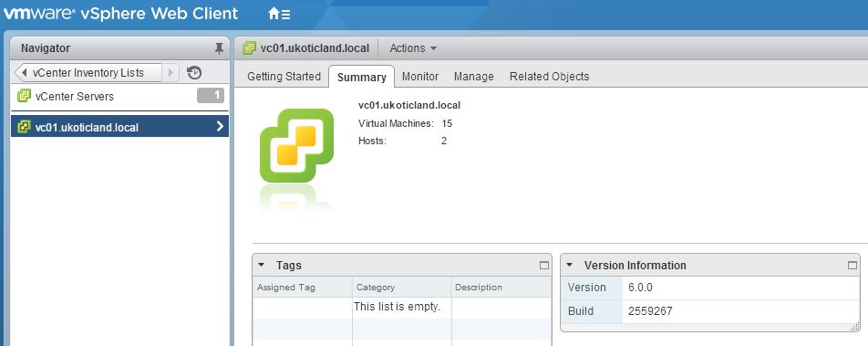The height and width of the screenshot is (346, 868).
Task: Click the vCenter Servers icon
Action: click(x=24, y=96)
